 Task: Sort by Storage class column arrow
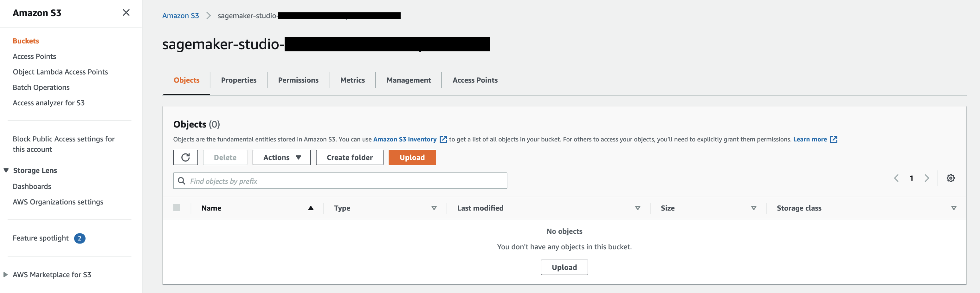point(954,208)
